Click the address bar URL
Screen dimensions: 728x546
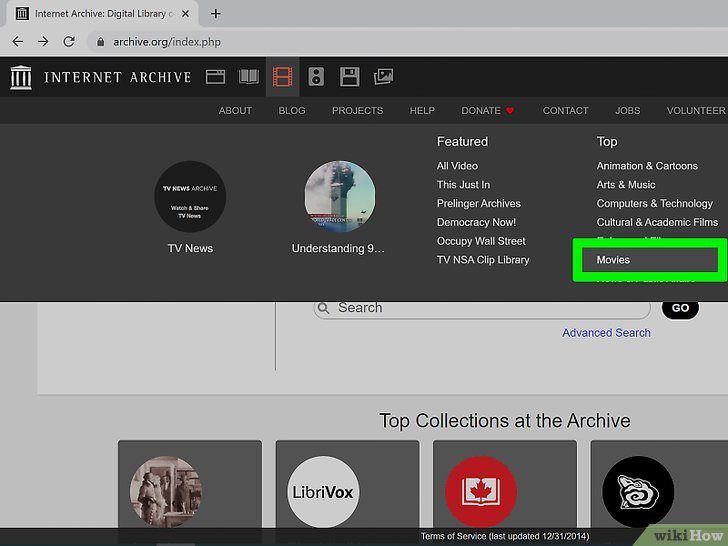[167, 42]
